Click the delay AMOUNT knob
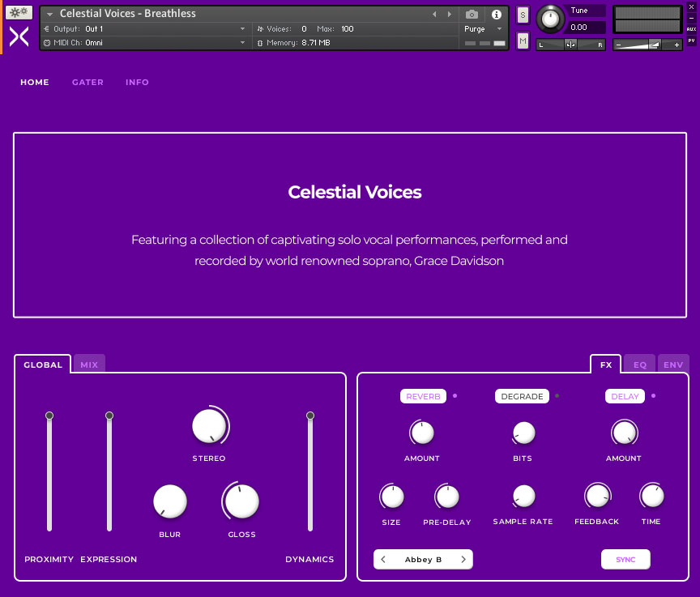This screenshot has height=597, width=700. coord(625,433)
